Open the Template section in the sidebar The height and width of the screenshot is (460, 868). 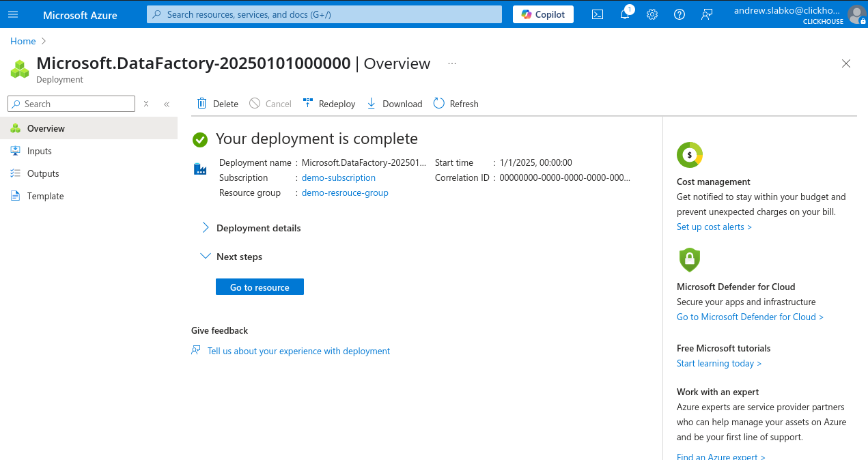(45, 196)
